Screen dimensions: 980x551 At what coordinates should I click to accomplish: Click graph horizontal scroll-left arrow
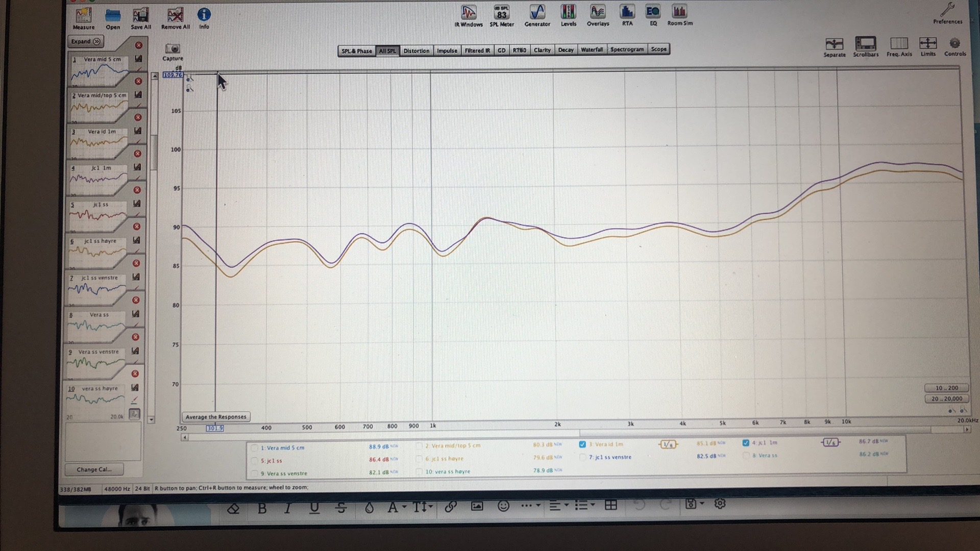[185, 437]
